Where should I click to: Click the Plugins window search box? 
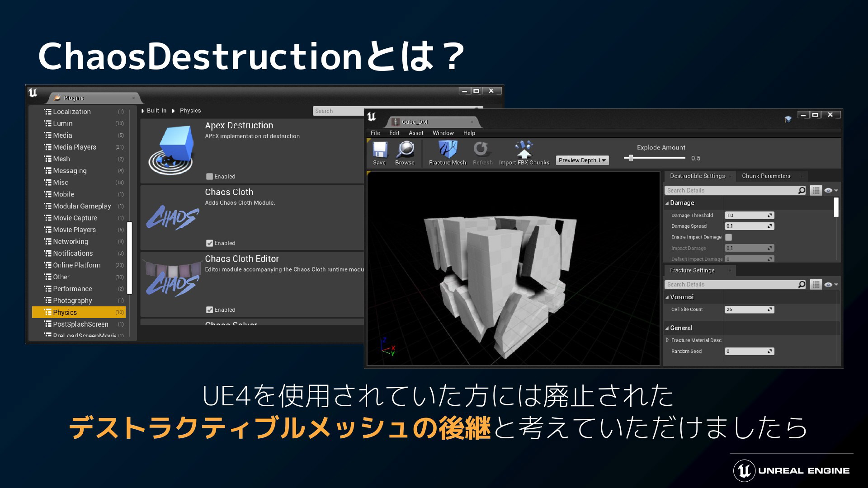[x=338, y=111]
